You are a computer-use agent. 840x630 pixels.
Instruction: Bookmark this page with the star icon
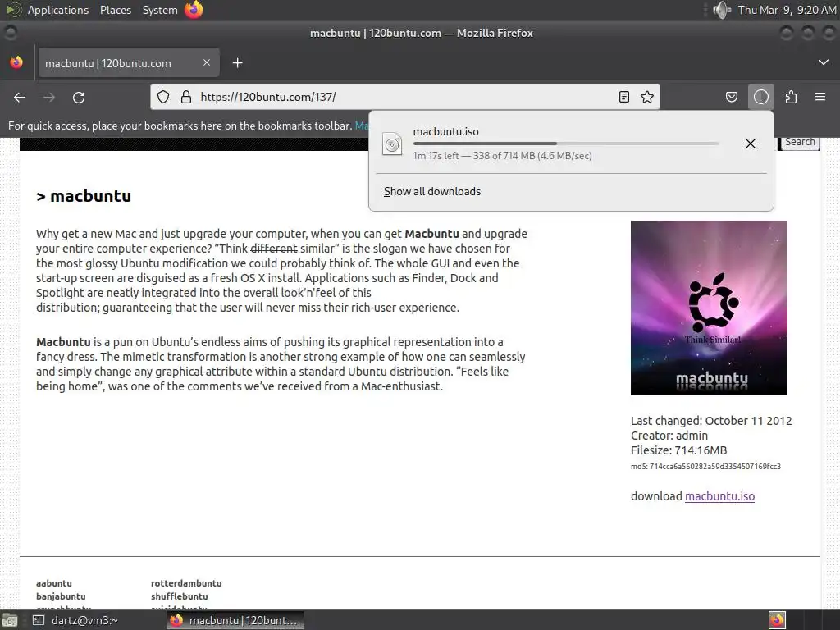tap(647, 97)
